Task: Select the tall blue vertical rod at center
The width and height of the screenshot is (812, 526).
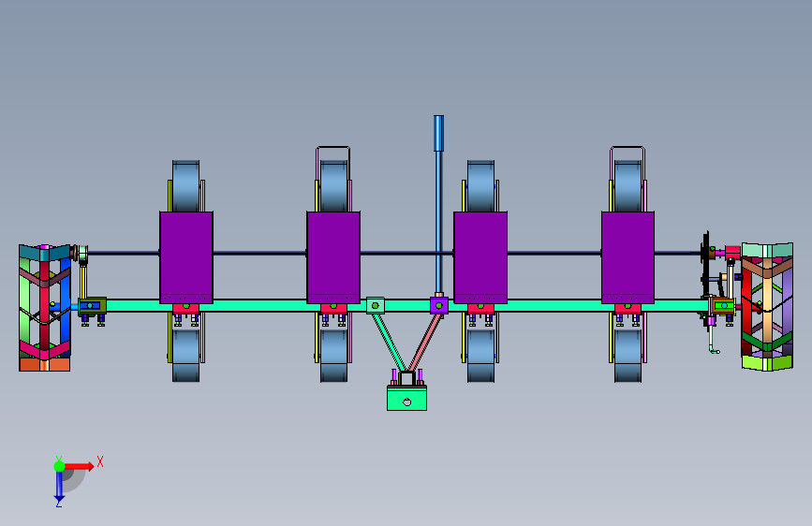Action: (x=438, y=206)
